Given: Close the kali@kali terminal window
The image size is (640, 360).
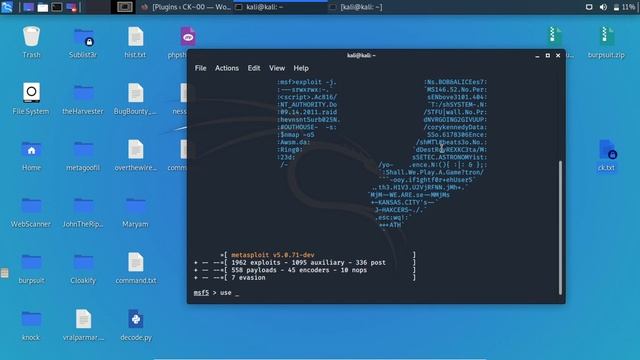Looking at the screenshot, I should pyautogui.click(x=558, y=56).
